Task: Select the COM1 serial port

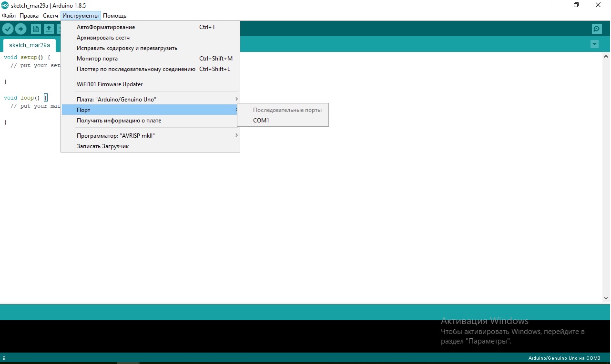Action: [283, 121]
